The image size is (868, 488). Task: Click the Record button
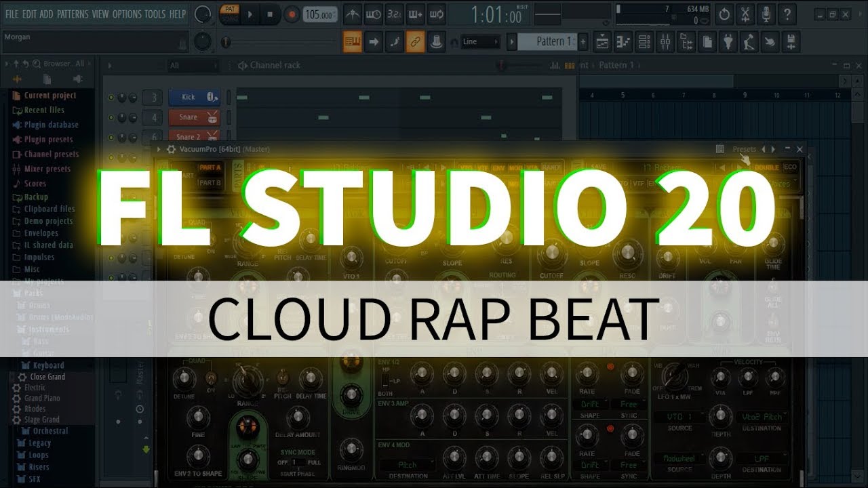pyautogui.click(x=291, y=14)
